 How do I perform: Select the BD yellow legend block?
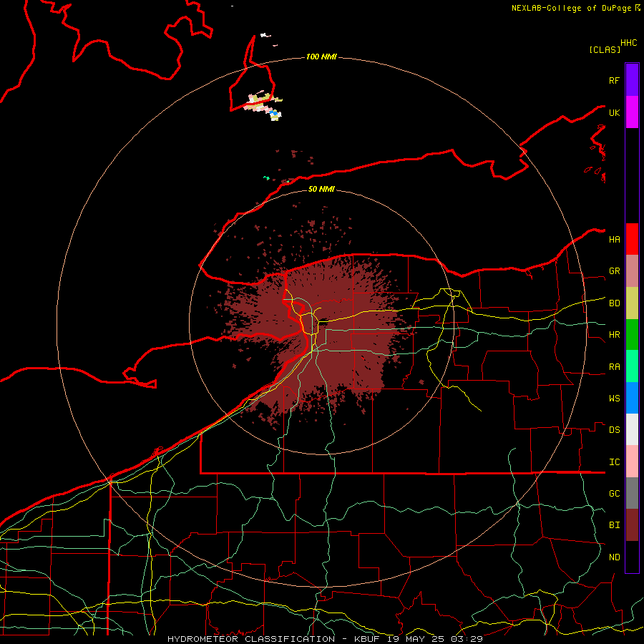tap(632, 303)
